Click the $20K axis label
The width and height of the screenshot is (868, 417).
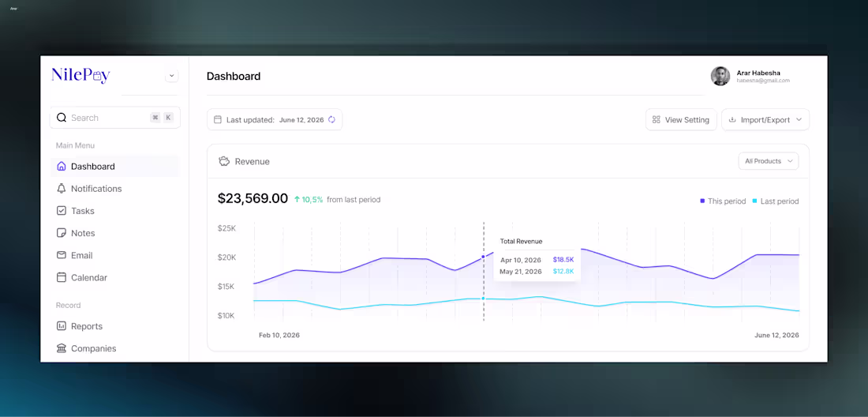click(227, 257)
